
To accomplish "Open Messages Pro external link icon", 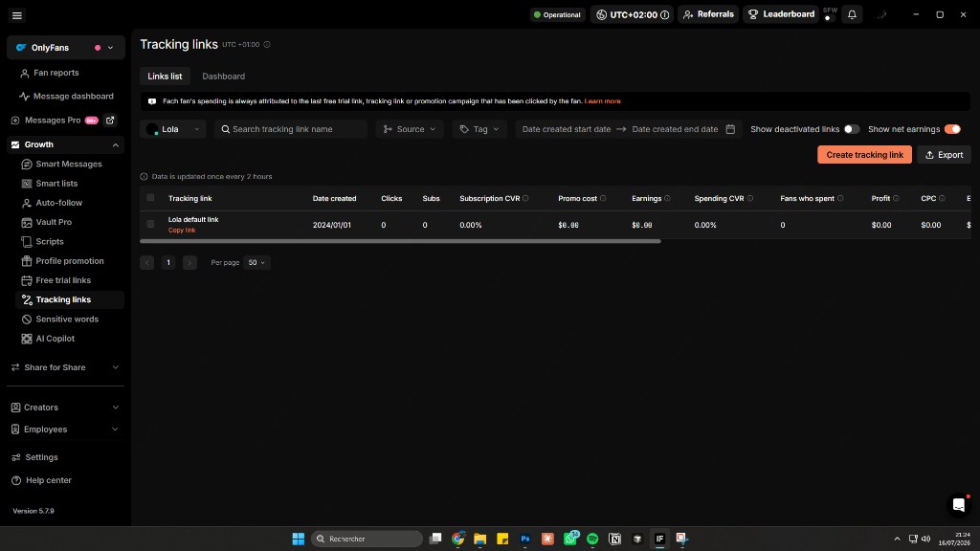I will tap(110, 120).
